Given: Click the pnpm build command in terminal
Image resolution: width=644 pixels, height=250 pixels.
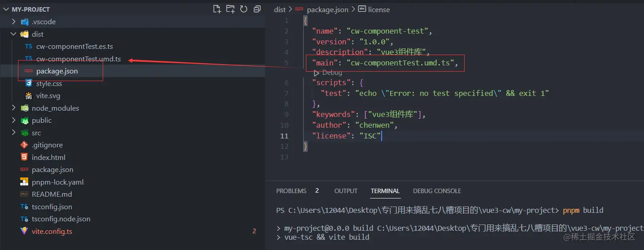Looking at the screenshot, I should (x=583, y=210).
